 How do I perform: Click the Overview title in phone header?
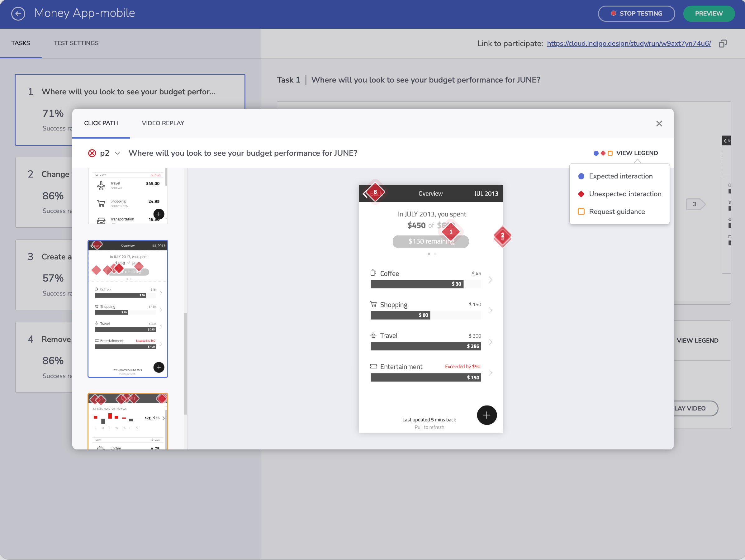[x=430, y=194]
